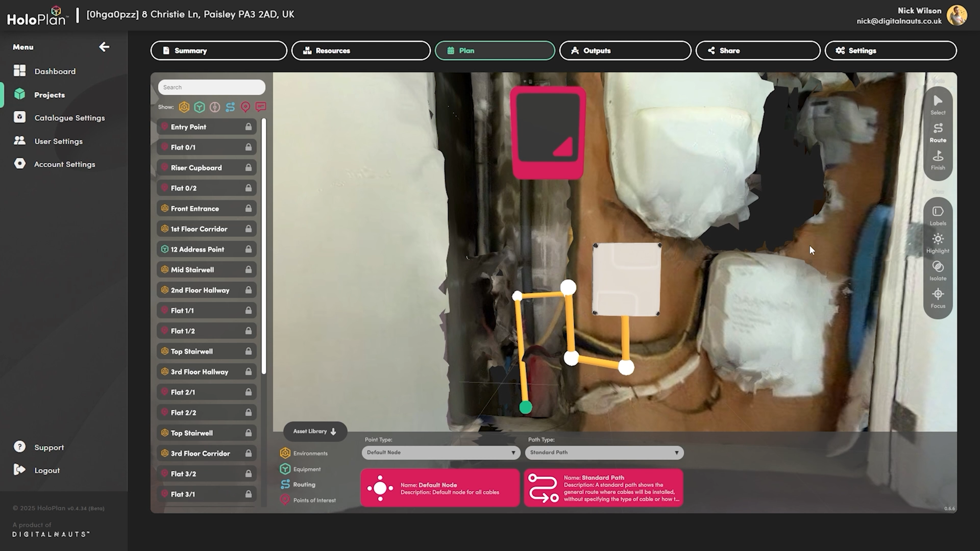Image resolution: width=980 pixels, height=551 pixels.
Task: Select the Route tool
Action: 938,132
